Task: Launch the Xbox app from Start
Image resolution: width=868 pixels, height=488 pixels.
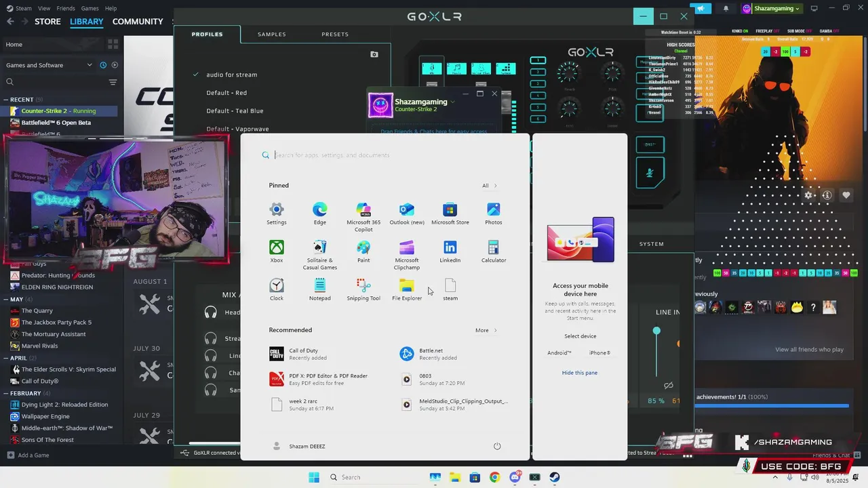Action: (x=276, y=252)
